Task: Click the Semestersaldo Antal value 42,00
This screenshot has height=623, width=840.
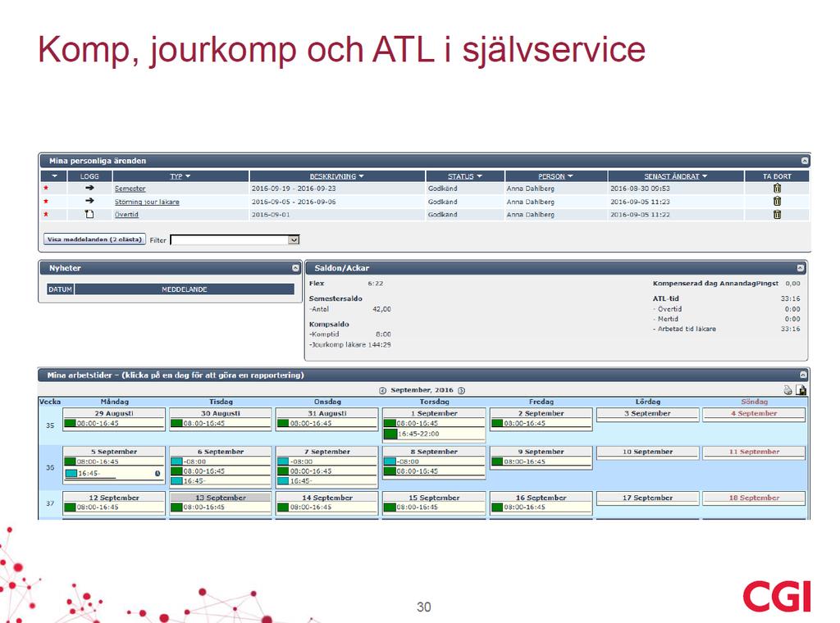Action: pos(382,309)
